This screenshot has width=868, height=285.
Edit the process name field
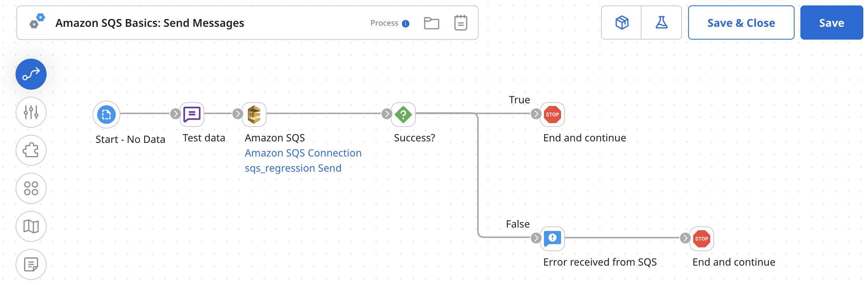click(150, 23)
